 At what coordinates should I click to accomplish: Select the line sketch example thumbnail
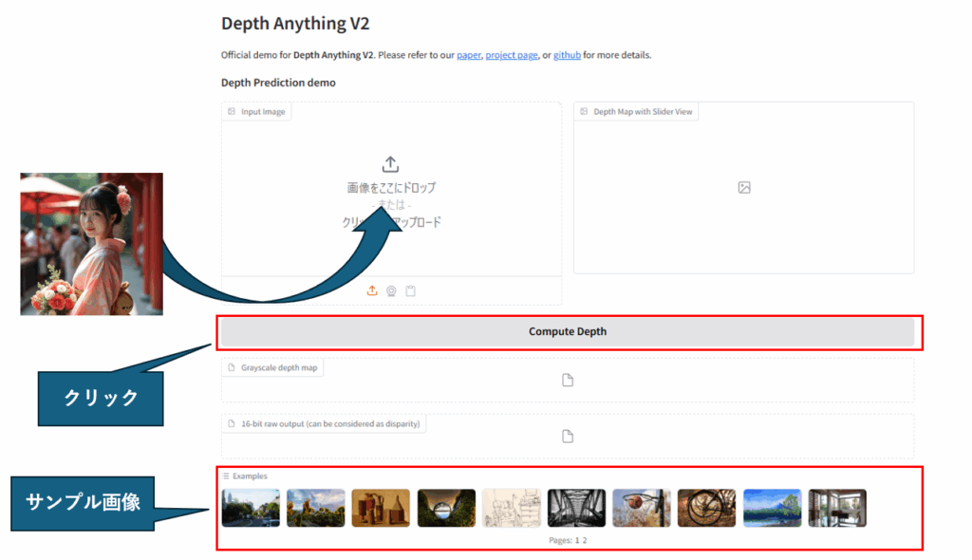512,508
